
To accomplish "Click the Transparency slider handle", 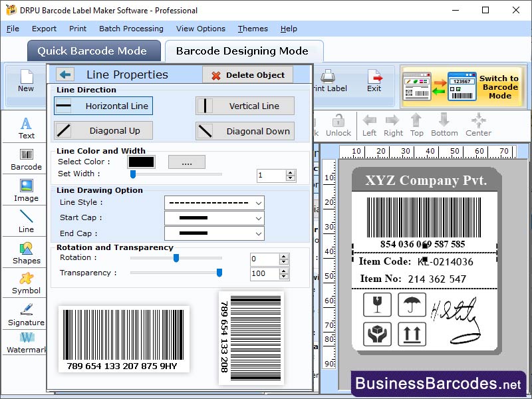I will coord(219,273).
